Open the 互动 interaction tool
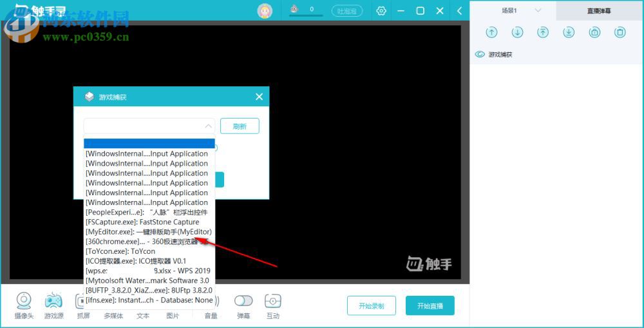The image size is (644, 328). [272, 306]
